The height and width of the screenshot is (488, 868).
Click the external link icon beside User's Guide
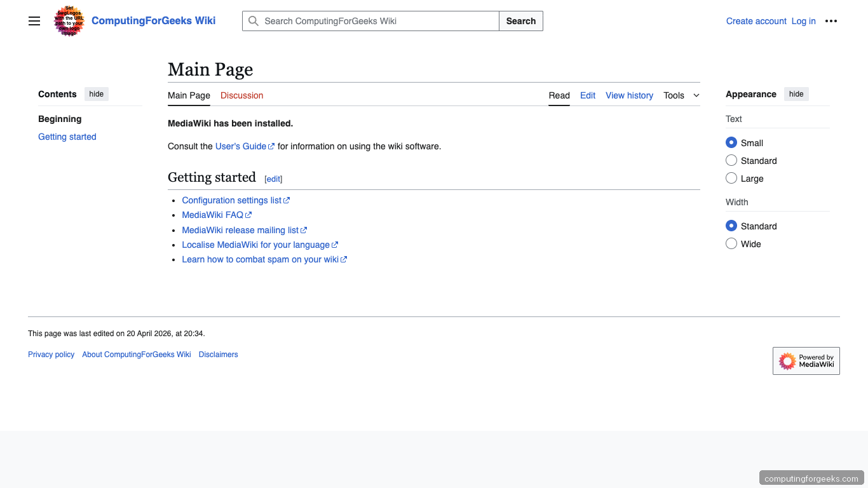click(272, 146)
